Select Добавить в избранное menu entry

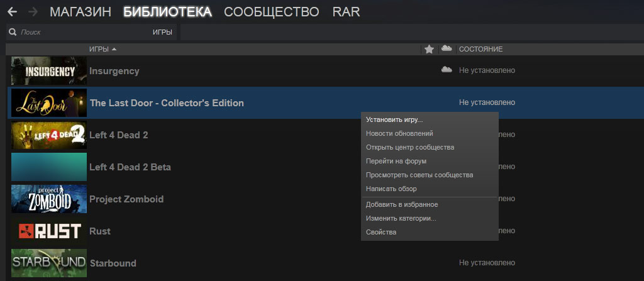click(402, 204)
